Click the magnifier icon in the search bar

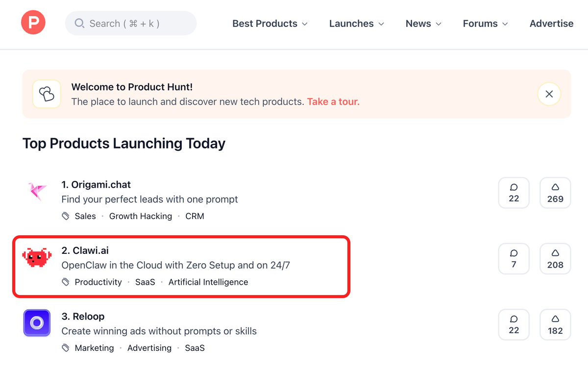pos(79,24)
